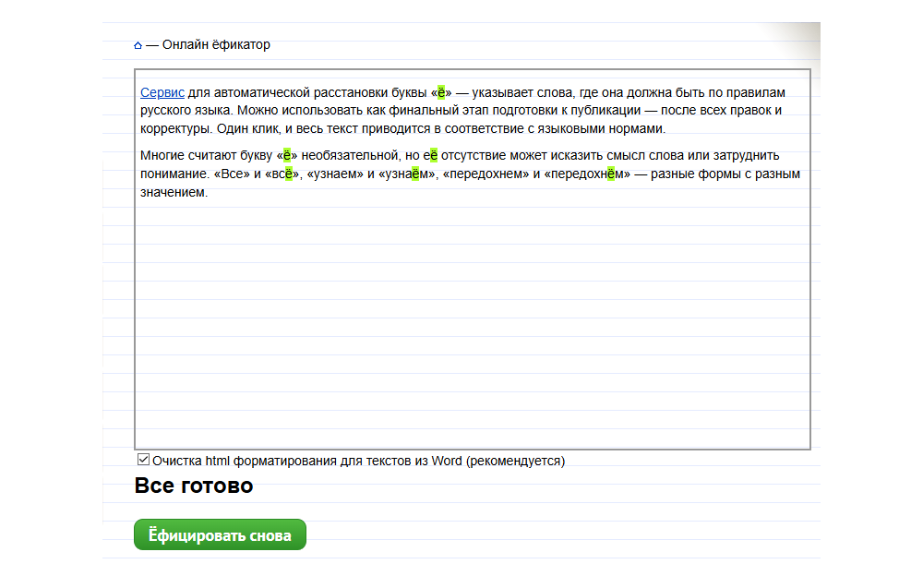The height and width of the screenshot is (588, 923).
Task: Click the «Ёфицировать снова» button
Action: pyautogui.click(x=220, y=534)
